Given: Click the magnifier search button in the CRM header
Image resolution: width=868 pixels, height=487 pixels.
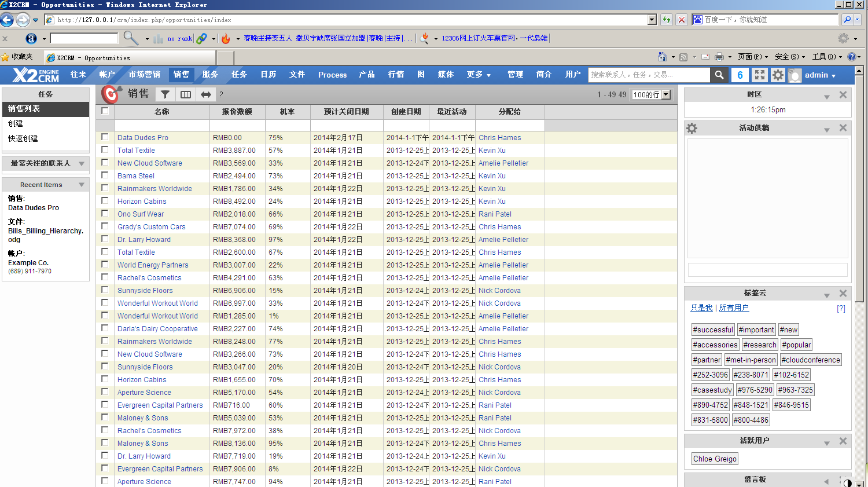Looking at the screenshot, I should [719, 75].
